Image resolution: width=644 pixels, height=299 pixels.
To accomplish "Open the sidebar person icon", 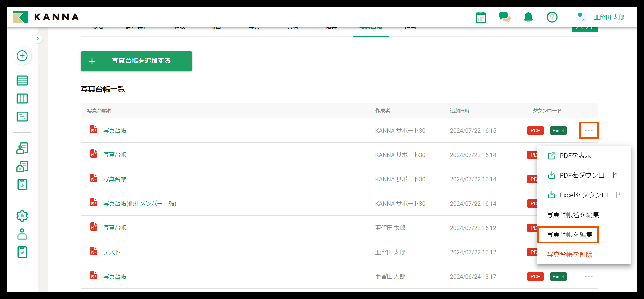I will tap(22, 234).
